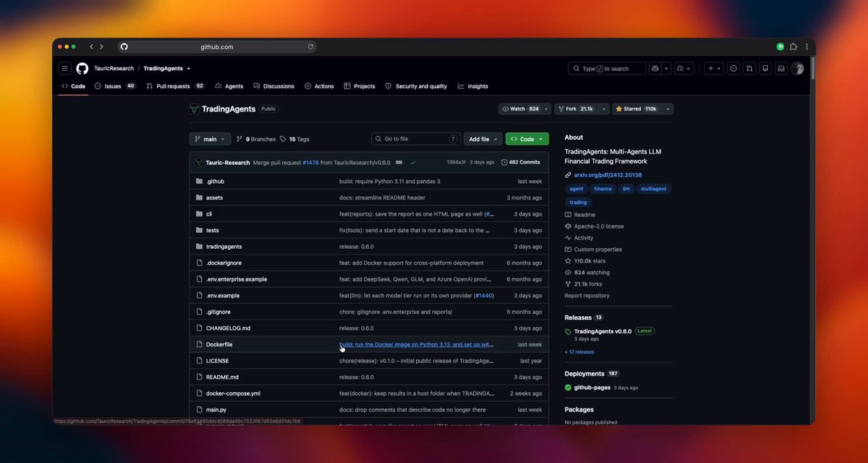Open the Insights tab

pyautogui.click(x=473, y=86)
